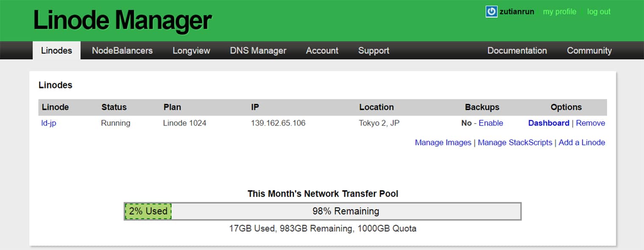The image size is (644, 250).
Task: Click the Location column header
Action: [376, 107]
